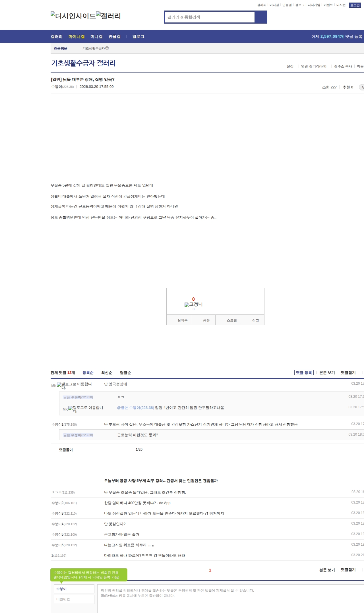Click the 고정닉 icon in recommend box

193,305
